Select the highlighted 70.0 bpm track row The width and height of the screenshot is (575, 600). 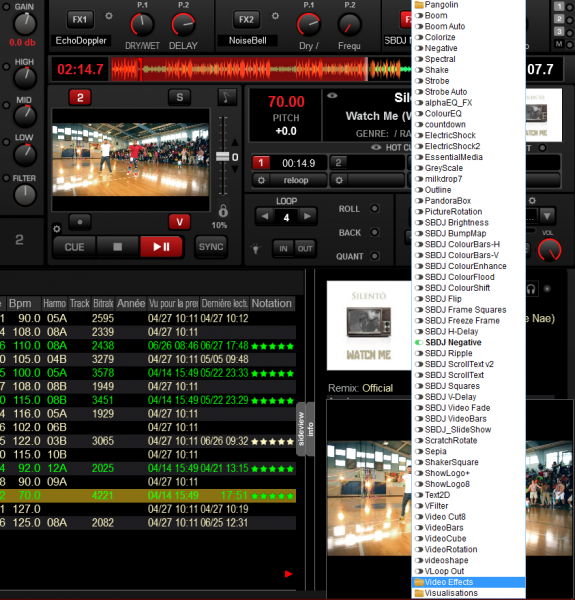point(148,496)
